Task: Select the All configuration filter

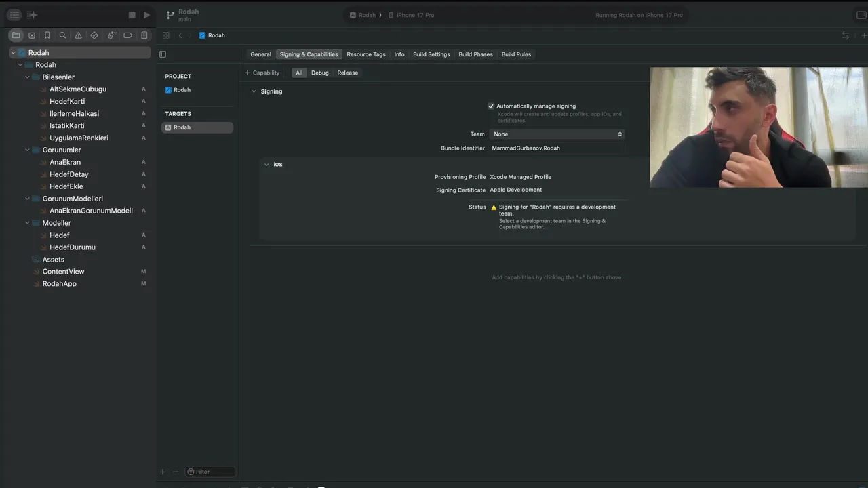Action: pos(299,73)
